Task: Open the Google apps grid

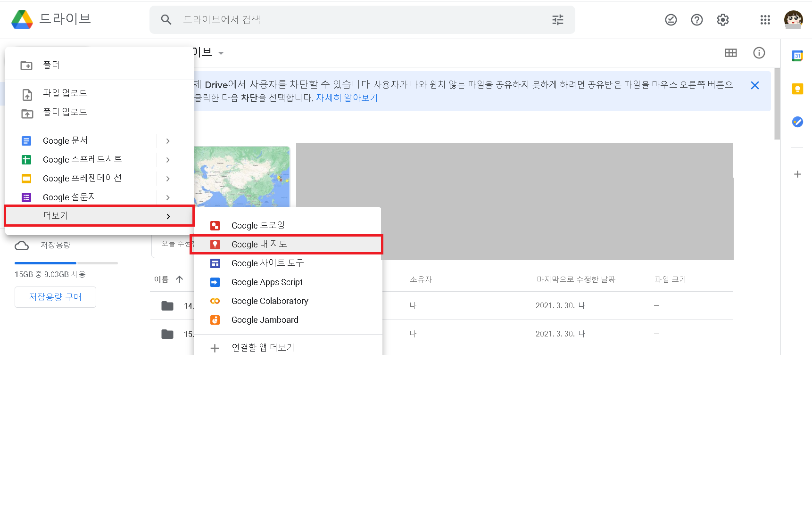Action: [765, 20]
